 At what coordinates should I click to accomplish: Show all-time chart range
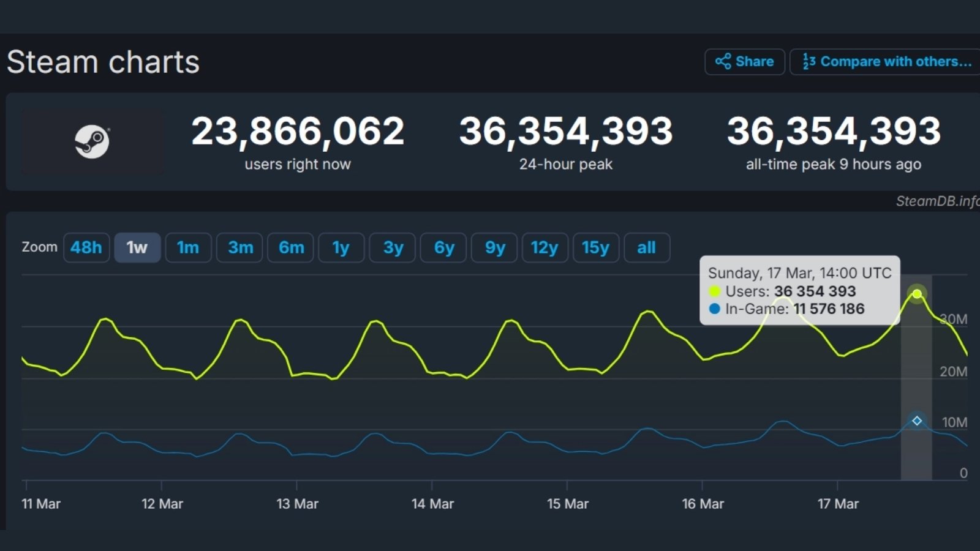coord(647,247)
